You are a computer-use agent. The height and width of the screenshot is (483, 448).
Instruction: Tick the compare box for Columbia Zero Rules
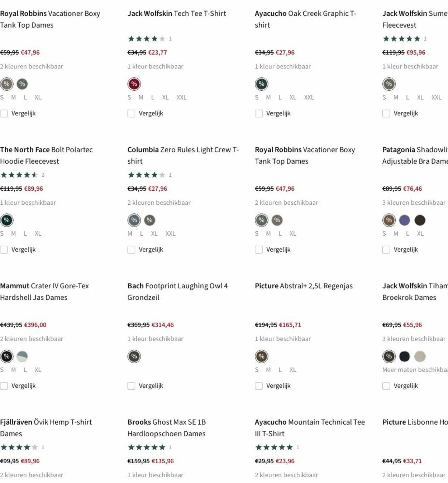132,250
